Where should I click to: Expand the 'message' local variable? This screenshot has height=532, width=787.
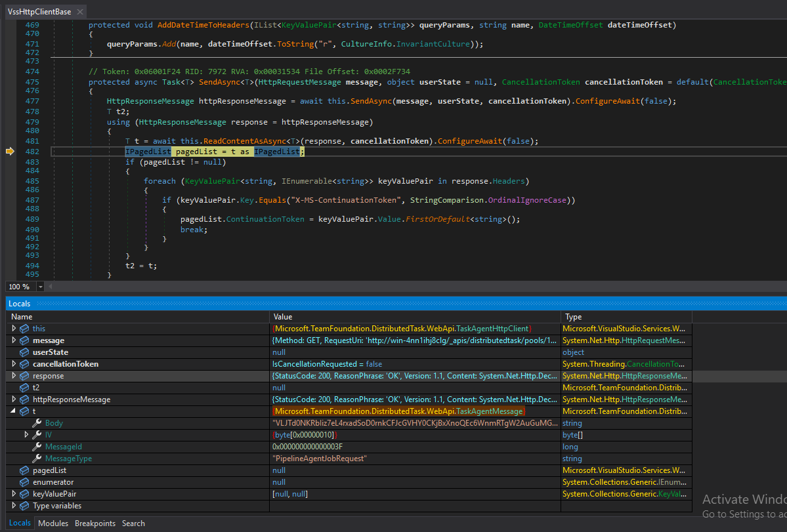(14, 340)
